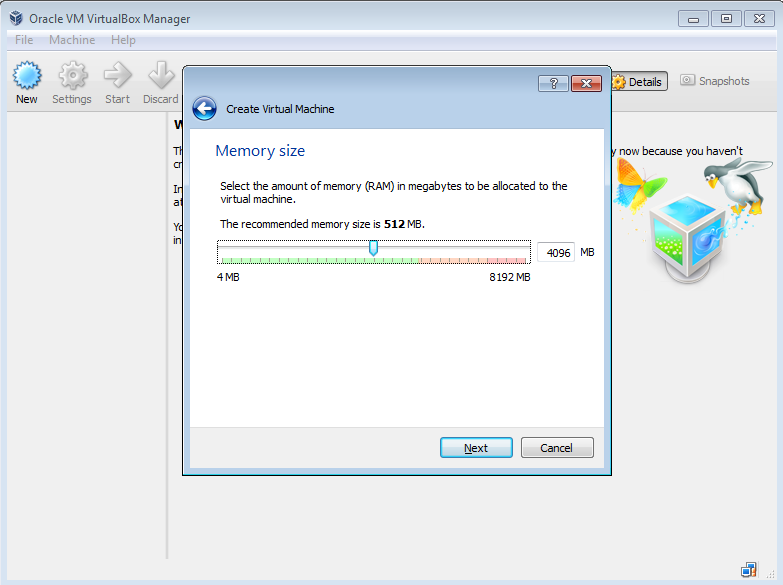Close the VirtualBox Manager window
The width and height of the screenshot is (783, 585).
tap(759, 19)
